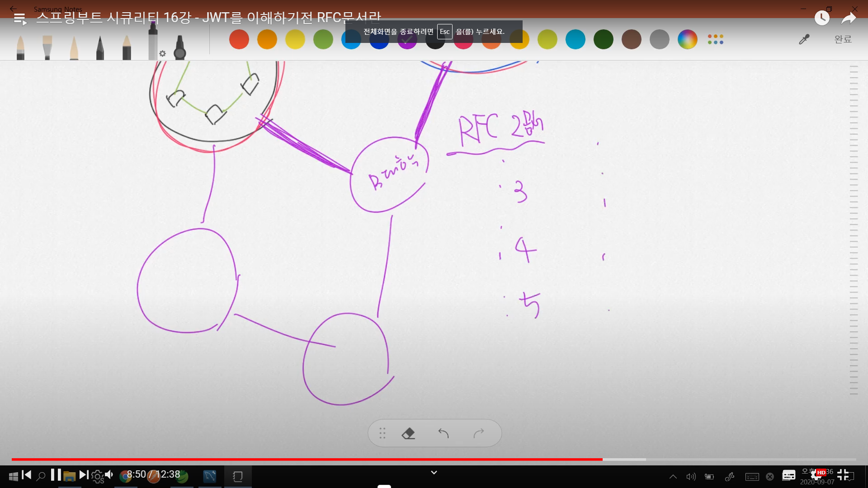Click the video share arrow icon
The image size is (868, 488).
click(x=849, y=18)
